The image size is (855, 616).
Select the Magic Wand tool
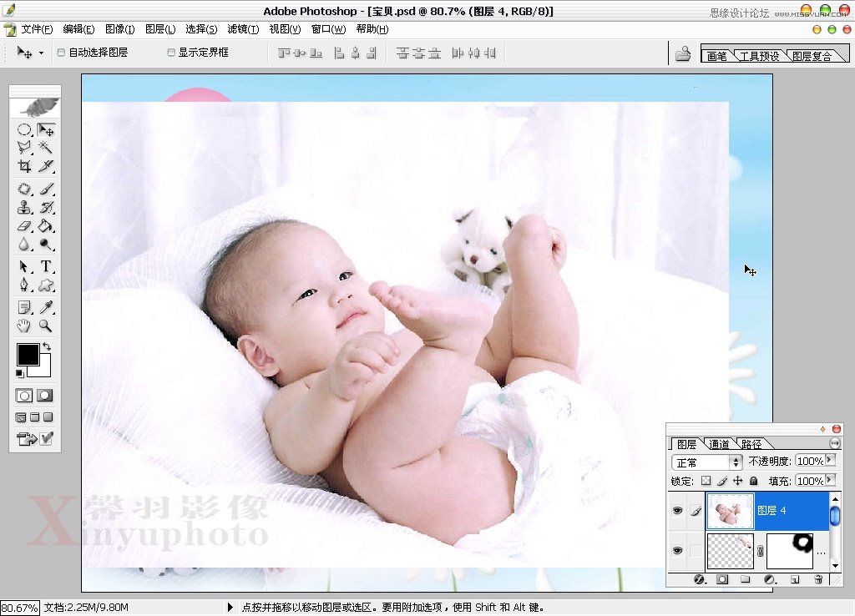coord(46,148)
